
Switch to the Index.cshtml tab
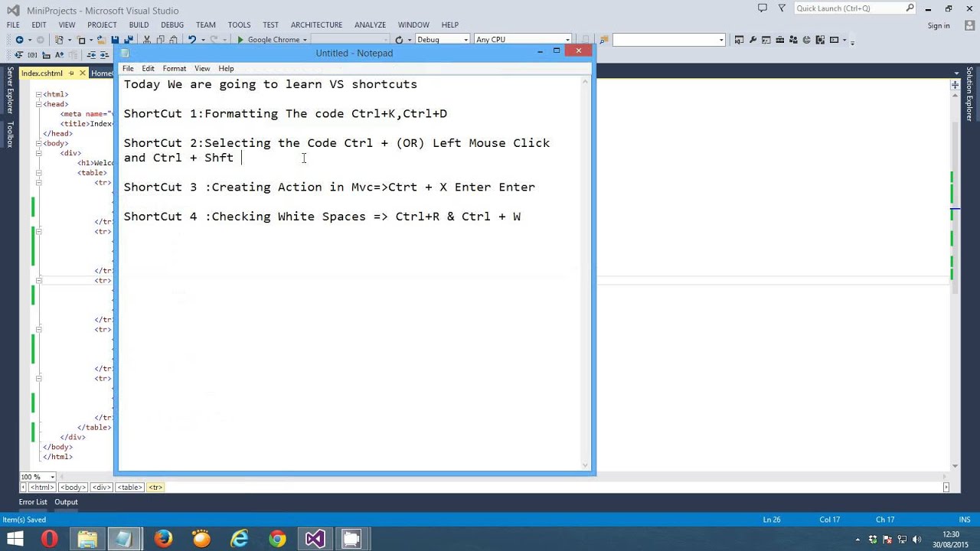coord(41,73)
